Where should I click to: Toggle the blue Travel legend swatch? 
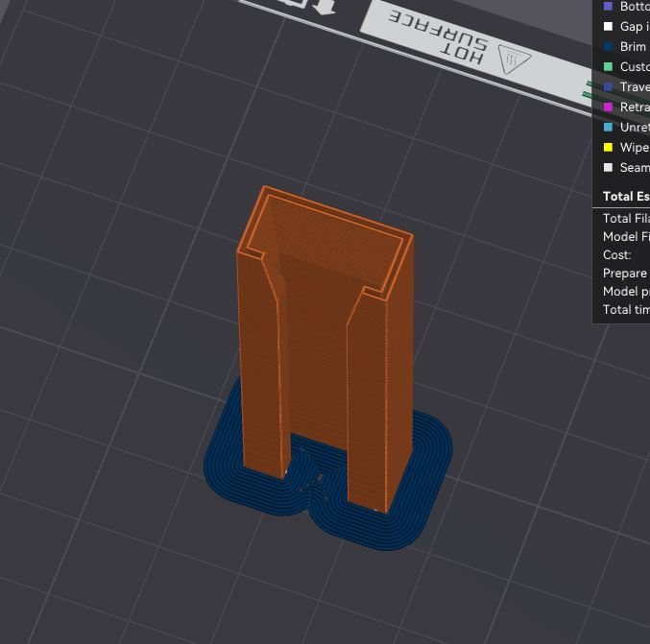608,87
